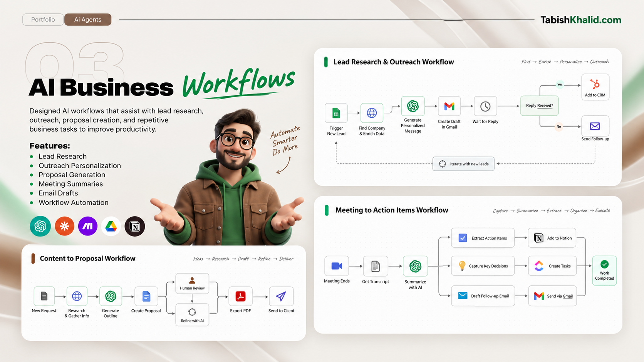Switch to the Portfolio tab
Image resolution: width=644 pixels, height=362 pixels.
pyautogui.click(x=43, y=20)
